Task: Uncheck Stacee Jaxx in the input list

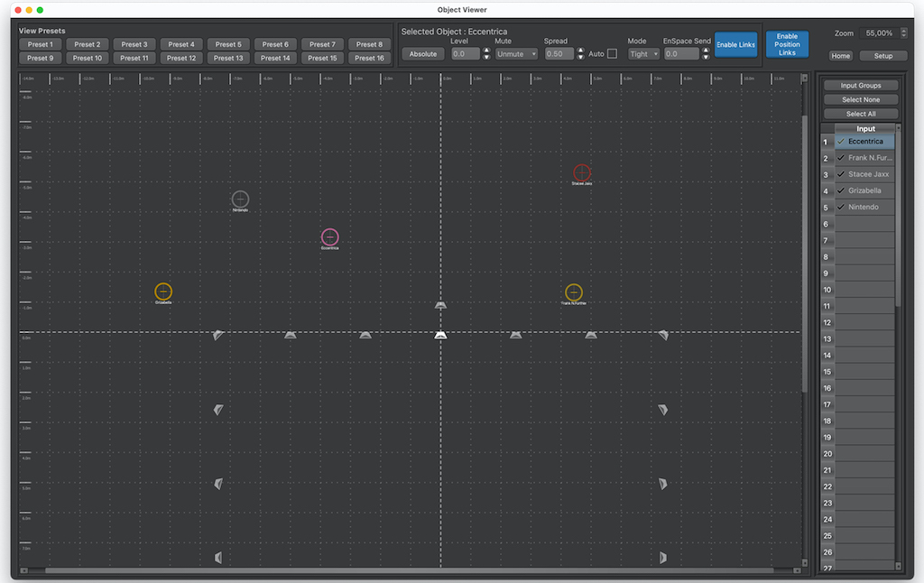Action: point(841,174)
